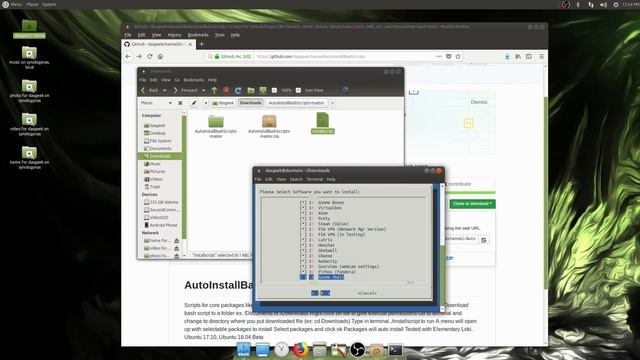Image resolution: width=640 pixels, height=360 pixels.
Task: Eject the 'home for' network mount
Action: (177, 240)
